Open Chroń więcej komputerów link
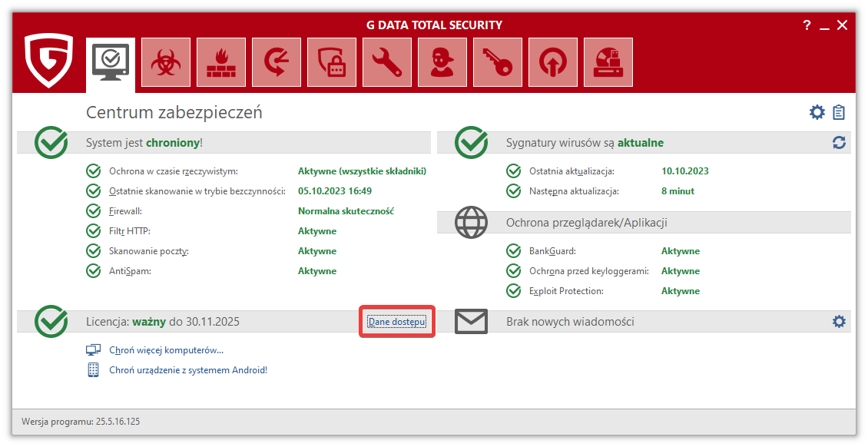Image resolution: width=868 pixels, height=447 pixels. click(x=166, y=350)
